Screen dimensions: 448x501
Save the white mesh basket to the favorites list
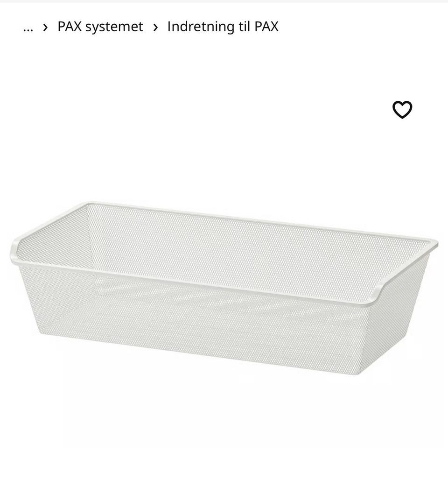402,110
